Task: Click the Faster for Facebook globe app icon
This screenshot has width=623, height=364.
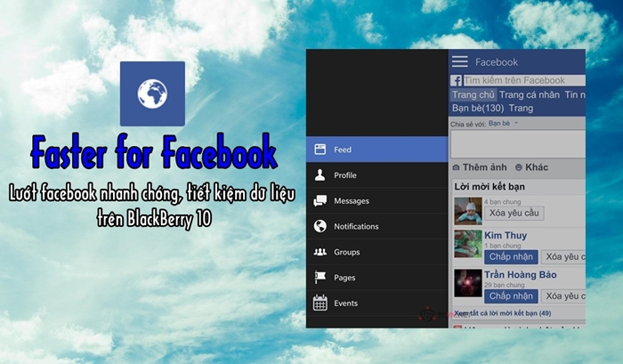Action: (152, 93)
